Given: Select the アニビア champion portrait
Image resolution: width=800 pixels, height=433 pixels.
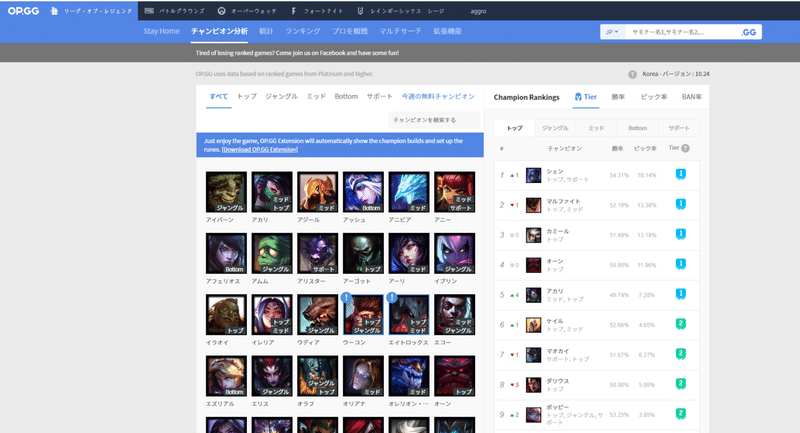Looking at the screenshot, I should click(x=409, y=192).
